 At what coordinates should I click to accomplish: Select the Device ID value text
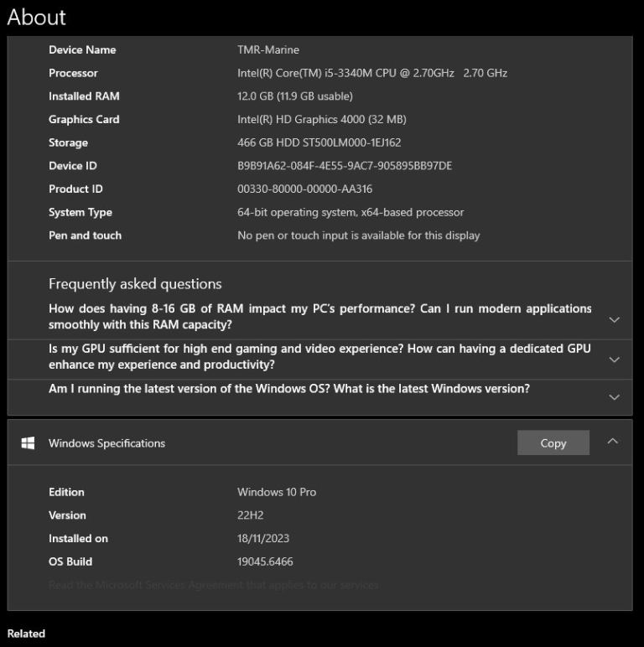345,166
